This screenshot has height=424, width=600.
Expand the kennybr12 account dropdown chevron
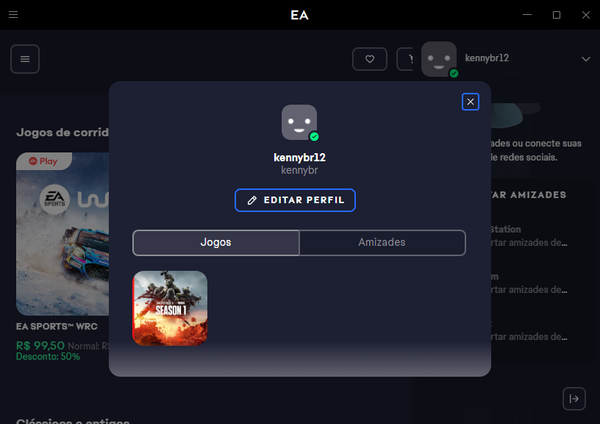[585, 59]
